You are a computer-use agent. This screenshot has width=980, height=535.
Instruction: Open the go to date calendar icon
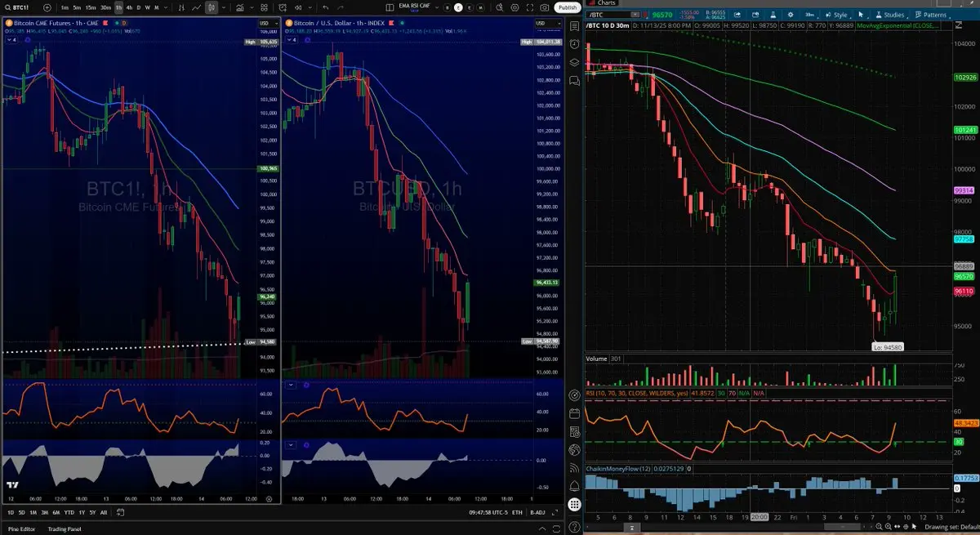pyautogui.click(x=120, y=512)
